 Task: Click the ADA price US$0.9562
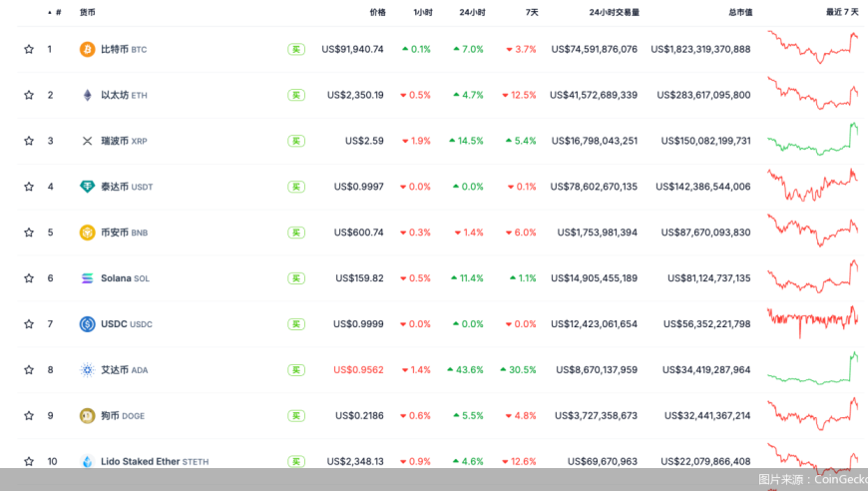click(x=359, y=370)
